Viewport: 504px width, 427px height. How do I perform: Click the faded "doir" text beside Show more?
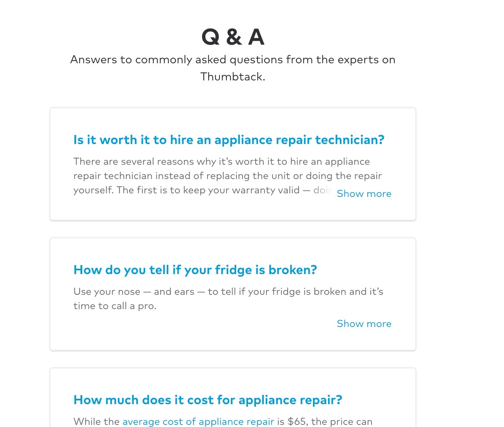click(322, 190)
